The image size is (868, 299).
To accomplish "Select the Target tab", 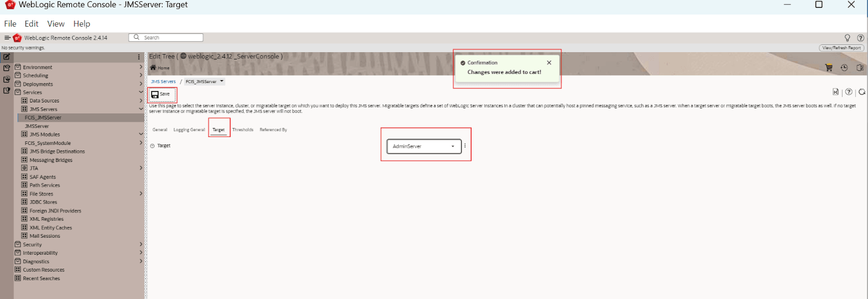I will (219, 130).
